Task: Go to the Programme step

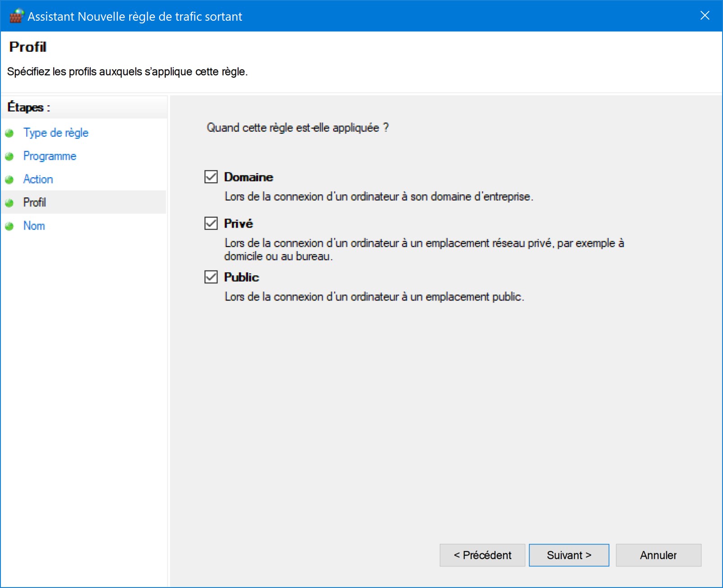Action: [50, 156]
